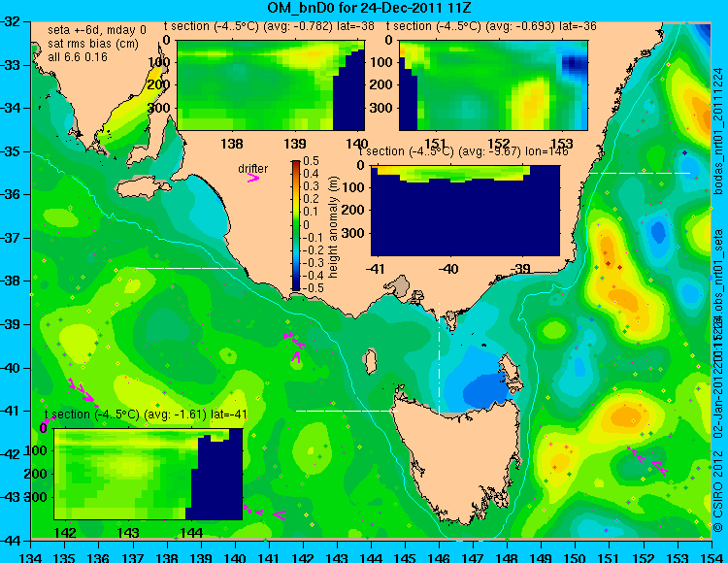Viewport: 728px width, 563px height.
Task: Click the temperature section inset titled lat=-38
Action: point(271,85)
